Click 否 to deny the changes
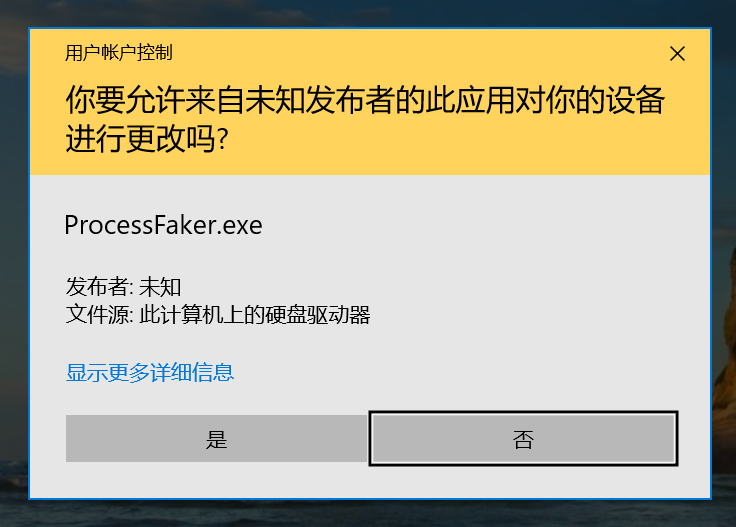 tap(523, 439)
